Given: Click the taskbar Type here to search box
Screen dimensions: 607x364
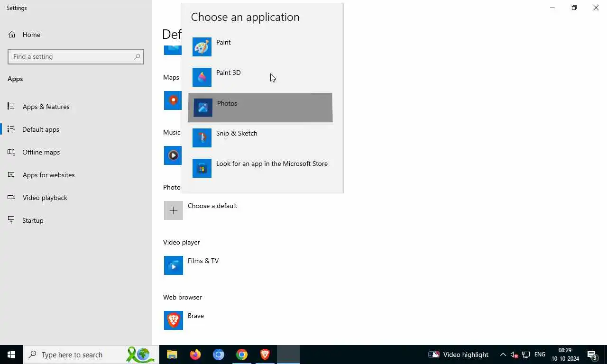Looking at the screenshot, I should point(91,355).
